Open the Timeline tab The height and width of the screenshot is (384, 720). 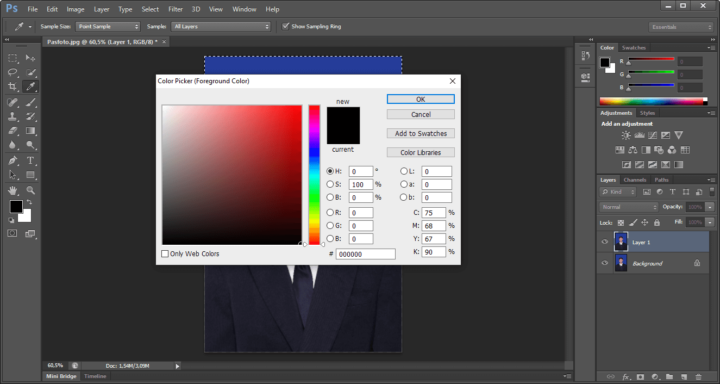95,376
